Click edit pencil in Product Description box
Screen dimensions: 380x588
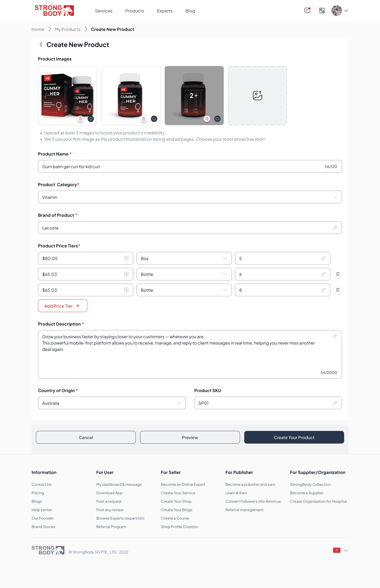pyautogui.click(x=335, y=336)
